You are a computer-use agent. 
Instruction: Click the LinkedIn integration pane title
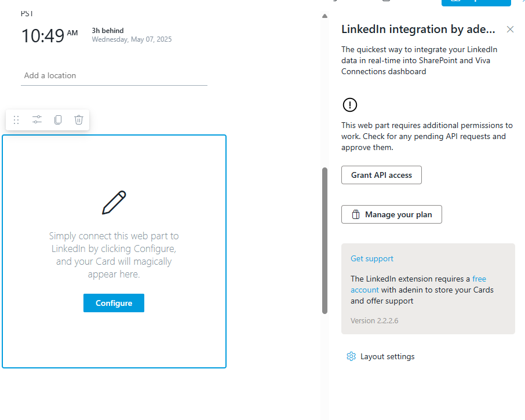point(417,30)
